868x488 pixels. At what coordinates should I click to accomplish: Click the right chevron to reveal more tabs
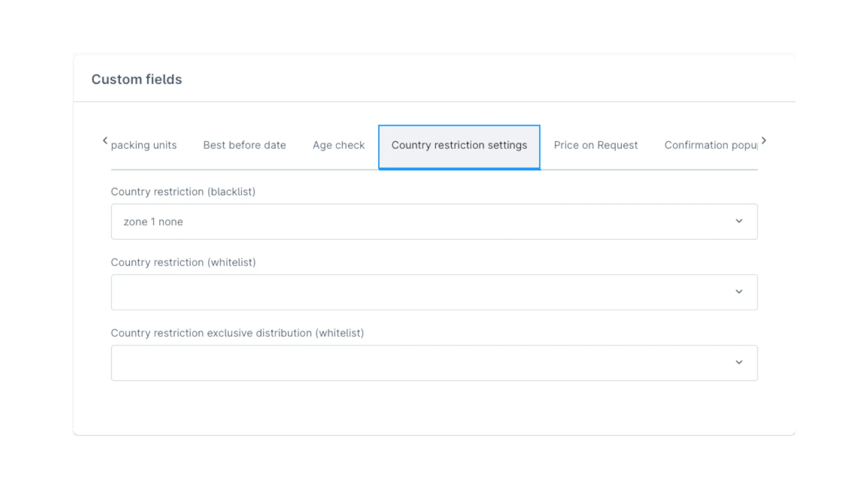click(x=764, y=141)
